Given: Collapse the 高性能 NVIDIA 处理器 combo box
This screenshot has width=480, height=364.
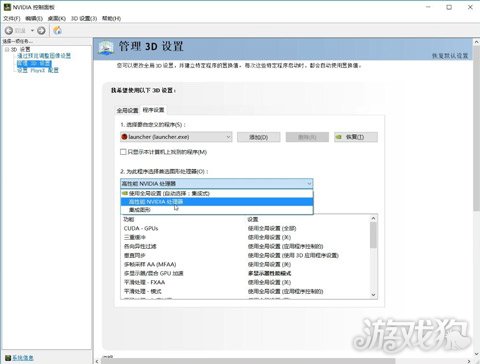Looking at the screenshot, I should (x=216, y=183).
